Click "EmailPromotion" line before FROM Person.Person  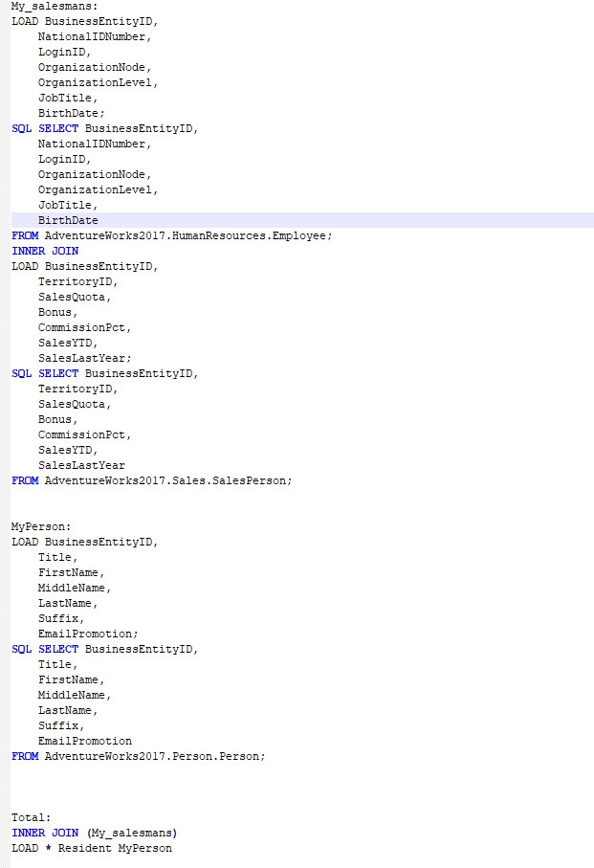click(84, 742)
